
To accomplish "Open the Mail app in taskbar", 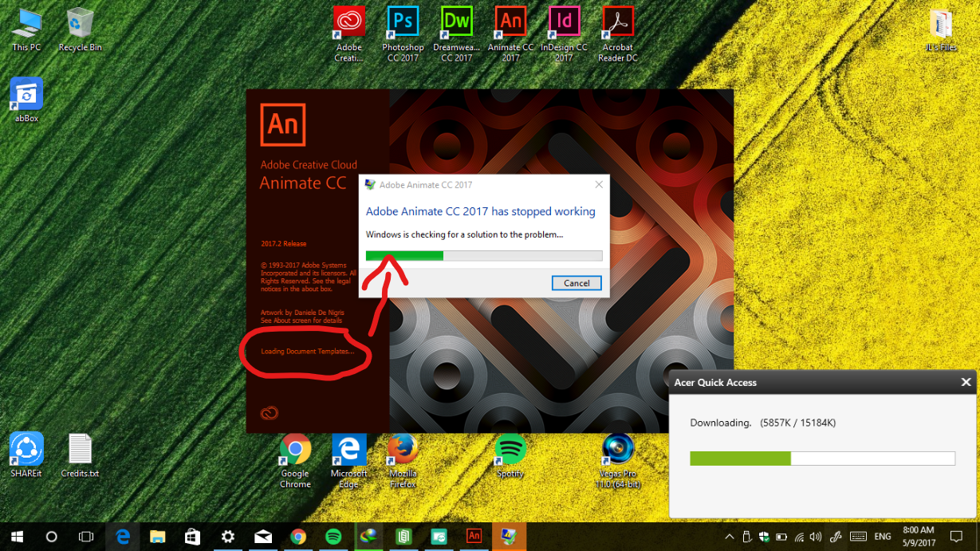I will click(263, 537).
